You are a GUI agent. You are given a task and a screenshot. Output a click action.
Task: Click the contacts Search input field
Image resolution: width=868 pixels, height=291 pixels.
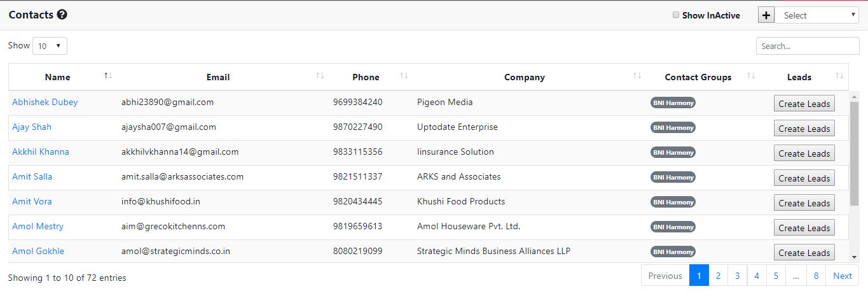pos(808,46)
